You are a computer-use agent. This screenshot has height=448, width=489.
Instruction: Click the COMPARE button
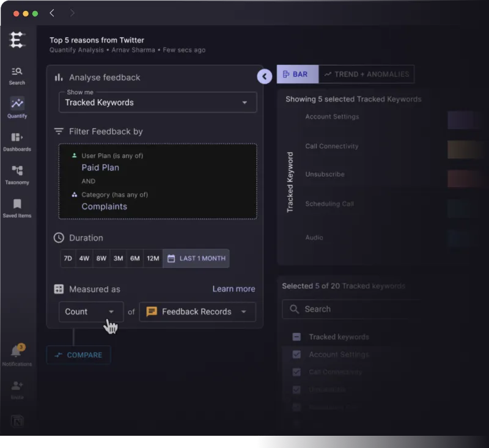tap(78, 354)
